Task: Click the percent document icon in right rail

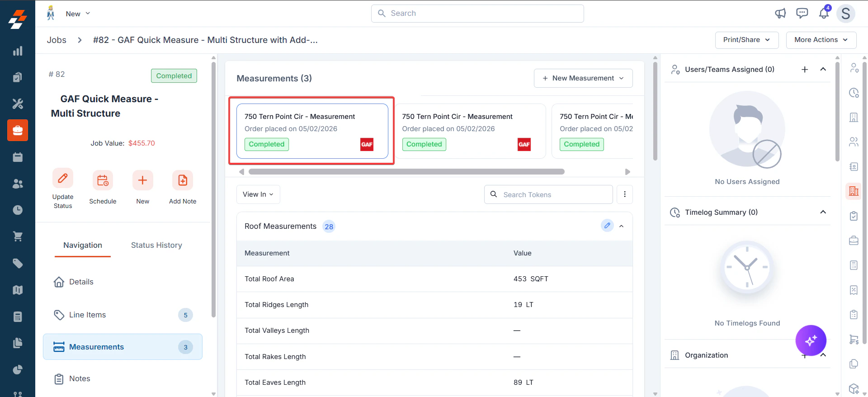Action: point(854,290)
